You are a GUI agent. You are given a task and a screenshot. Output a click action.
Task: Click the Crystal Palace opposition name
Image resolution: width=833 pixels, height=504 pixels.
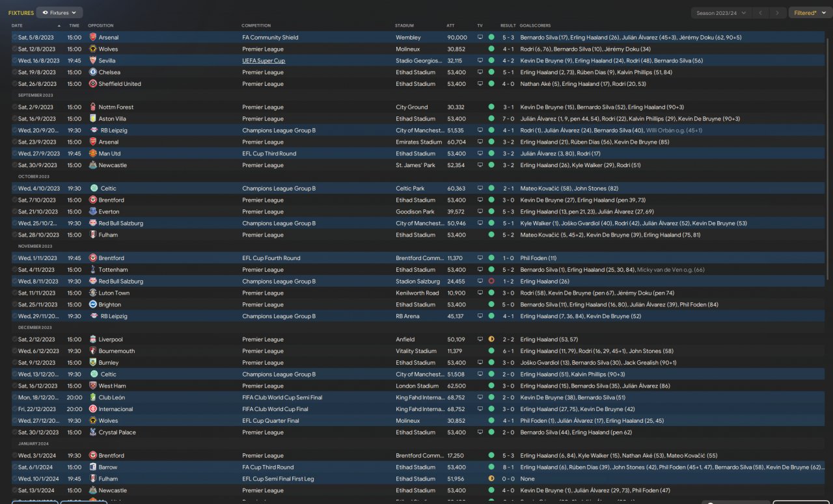(x=117, y=432)
